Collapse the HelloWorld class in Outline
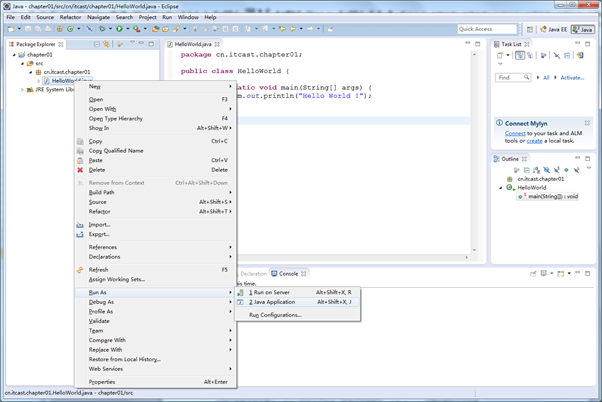The height and width of the screenshot is (402, 602). (x=501, y=188)
